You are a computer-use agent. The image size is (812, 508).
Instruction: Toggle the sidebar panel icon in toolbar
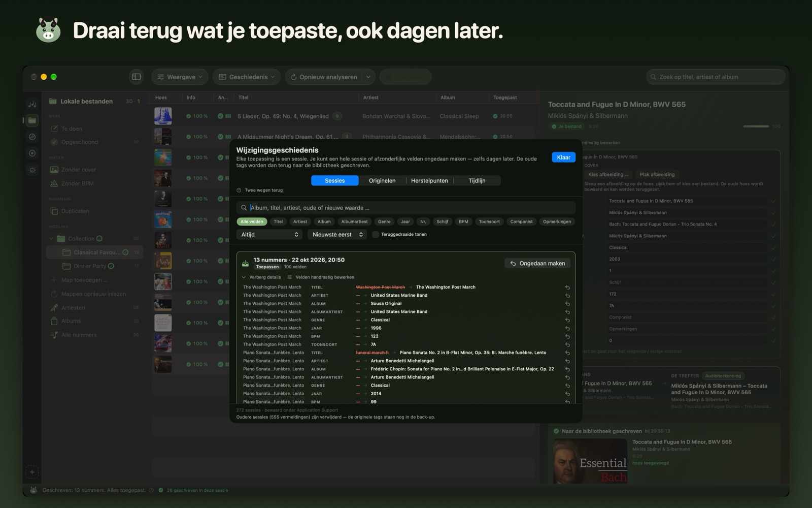137,77
